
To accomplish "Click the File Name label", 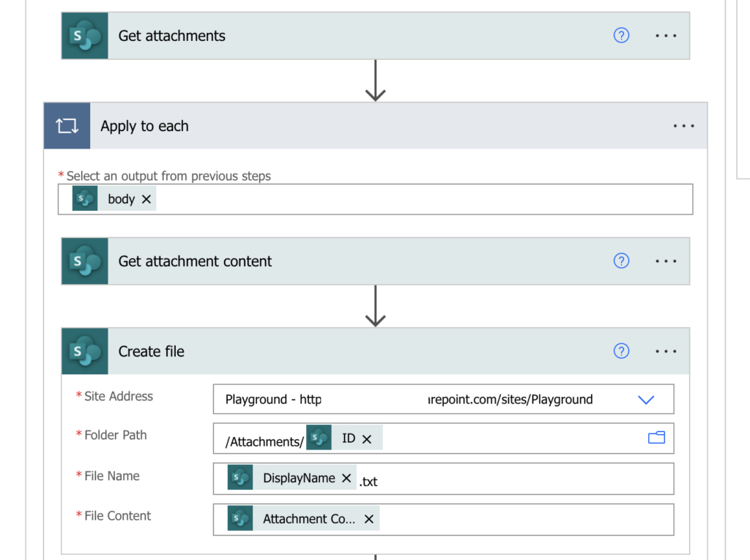I will click(112, 476).
